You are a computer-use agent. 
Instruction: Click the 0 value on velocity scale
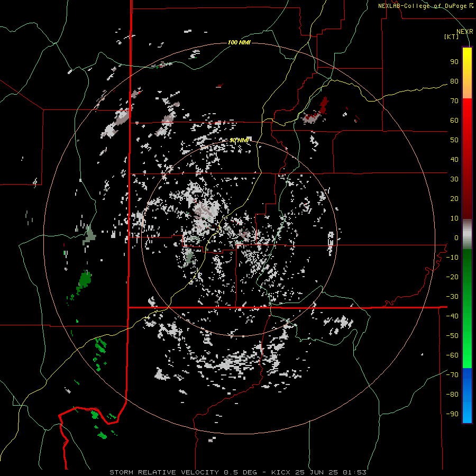[456, 237]
